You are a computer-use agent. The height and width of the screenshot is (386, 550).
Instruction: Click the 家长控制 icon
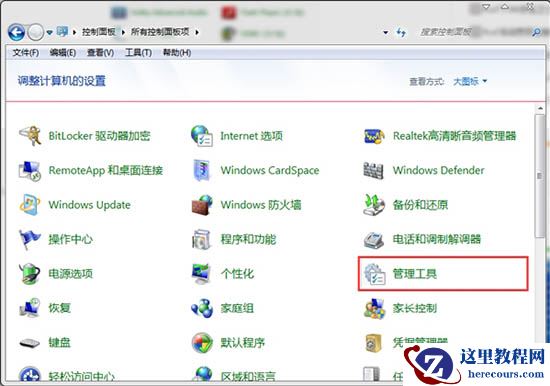[x=374, y=308]
